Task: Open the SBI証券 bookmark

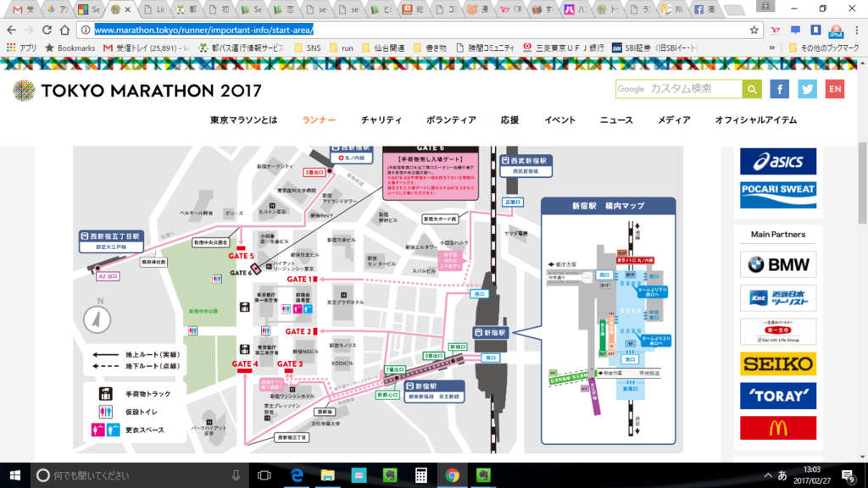Action: click(655, 48)
